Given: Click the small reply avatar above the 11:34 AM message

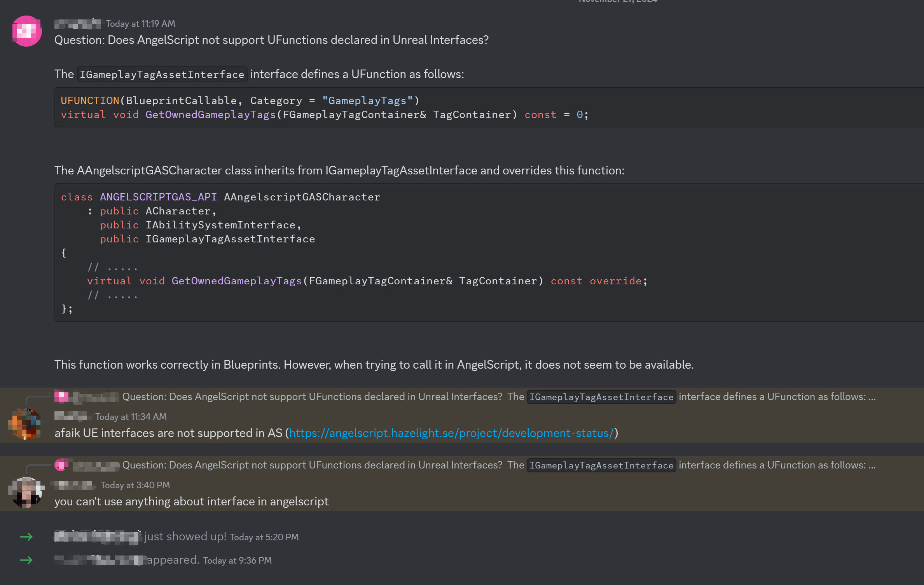Looking at the screenshot, I should click(61, 397).
